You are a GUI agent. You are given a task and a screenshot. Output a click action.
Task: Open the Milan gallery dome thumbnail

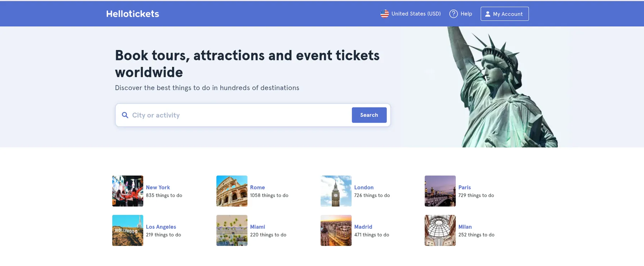pyautogui.click(x=440, y=230)
